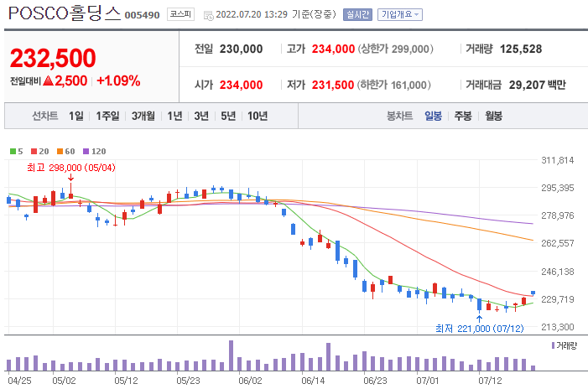Click the lower limit 하한가 161,000 text
Screen dimensions: 588x389
(x=393, y=85)
